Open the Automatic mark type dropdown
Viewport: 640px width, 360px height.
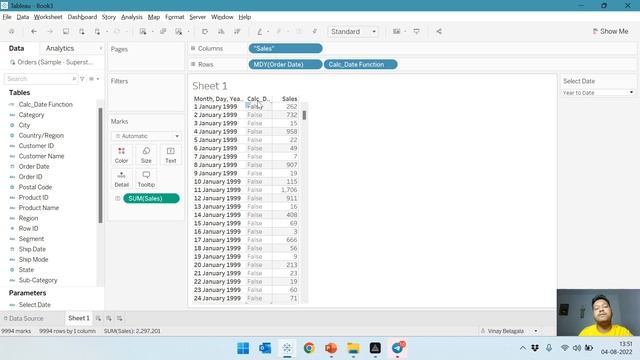click(147, 136)
